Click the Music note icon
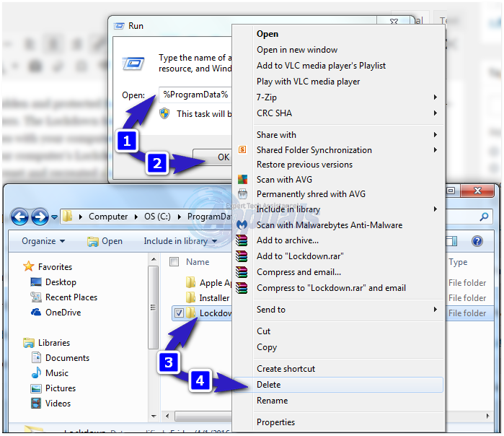The height and width of the screenshot is (436, 504). click(x=36, y=372)
